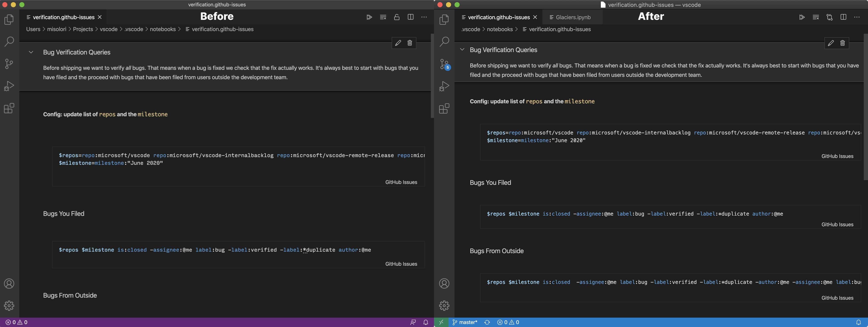Open more actions with the ellipsis menu
Screen dimensions: 868x327
point(424,17)
